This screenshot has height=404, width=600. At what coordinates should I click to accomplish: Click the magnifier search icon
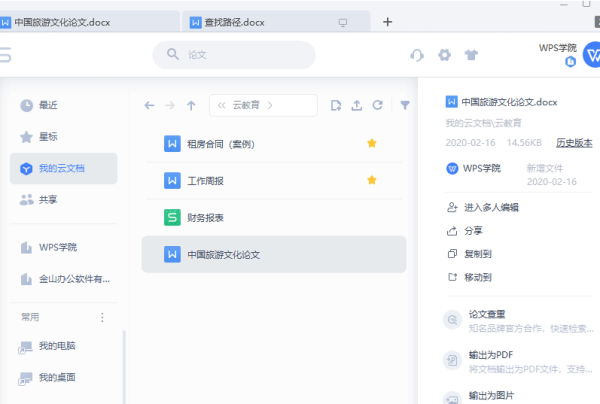[x=173, y=54]
